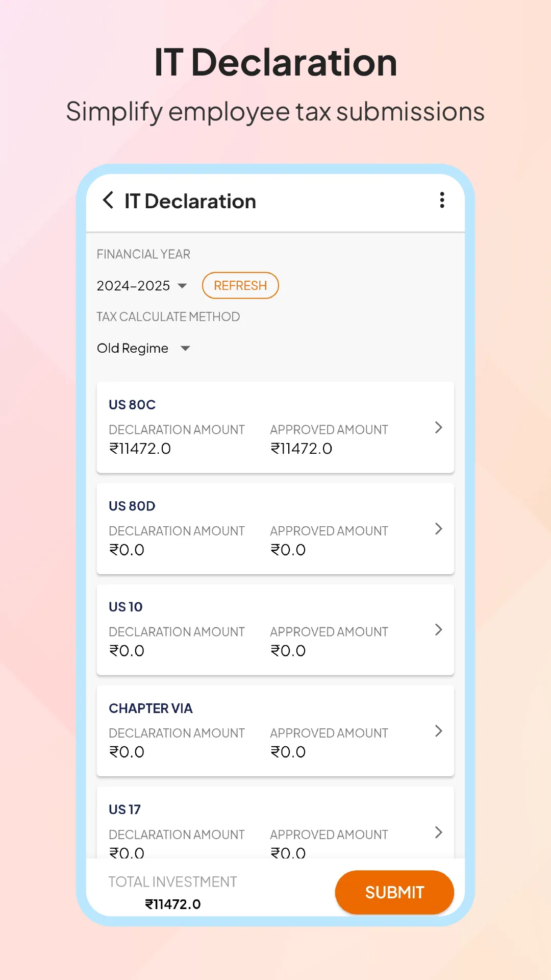Viewport: 551px width, 980px height.
Task: Select the CHAPTER VIA card title
Action: 151,708
